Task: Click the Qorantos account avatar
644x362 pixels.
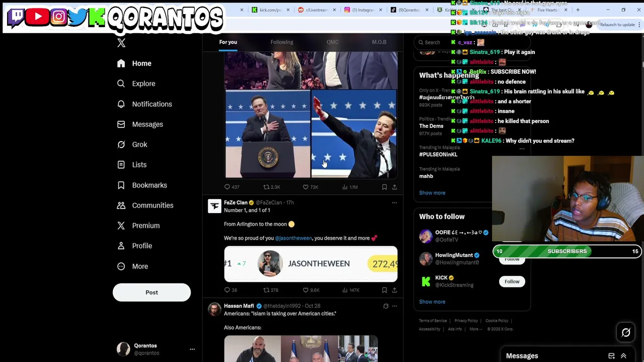Action: tap(123, 349)
